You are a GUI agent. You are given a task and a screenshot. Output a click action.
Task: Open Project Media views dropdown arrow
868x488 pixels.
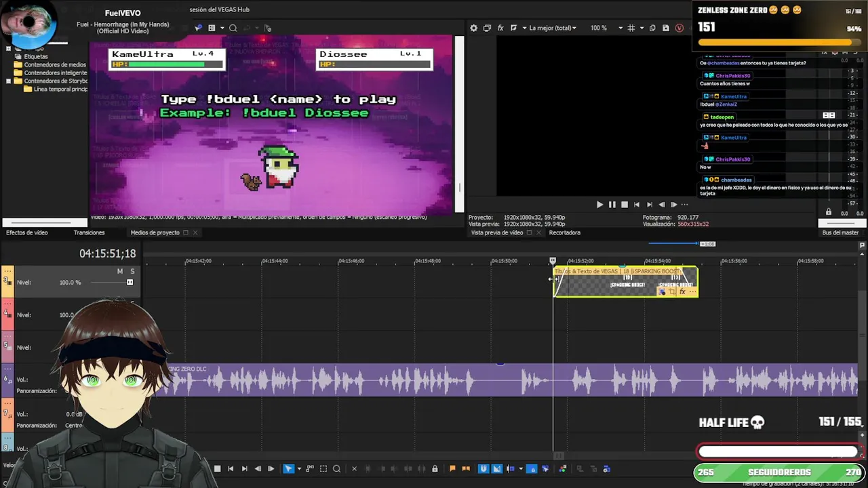click(222, 28)
